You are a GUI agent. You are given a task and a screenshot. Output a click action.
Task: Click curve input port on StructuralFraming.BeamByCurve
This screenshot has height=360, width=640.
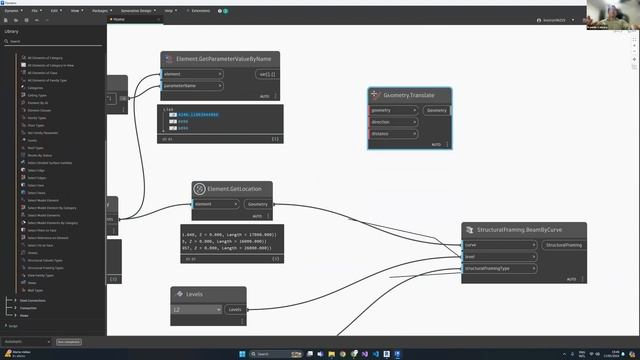pyautogui.click(x=500, y=245)
